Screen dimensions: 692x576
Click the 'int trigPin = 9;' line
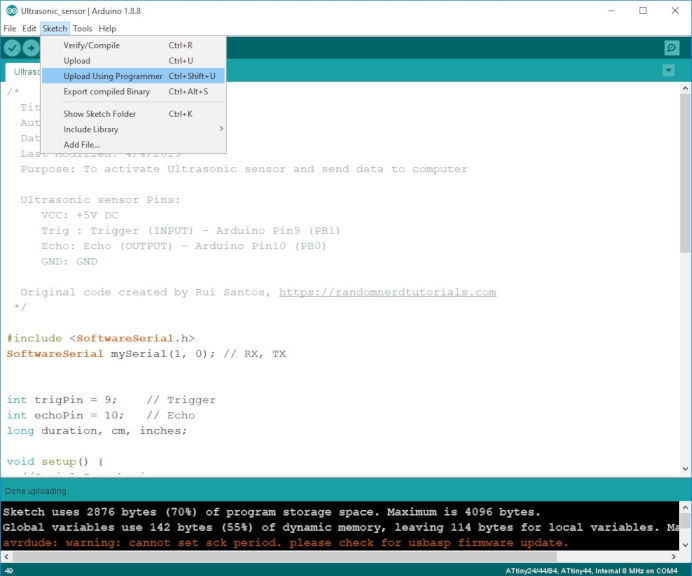[111, 400]
